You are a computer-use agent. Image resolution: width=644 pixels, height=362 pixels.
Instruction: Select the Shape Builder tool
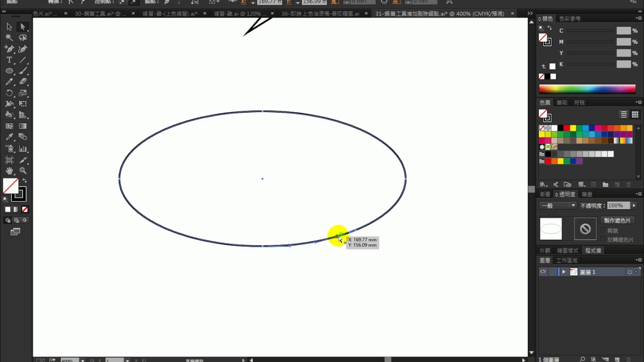coord(9,115)
